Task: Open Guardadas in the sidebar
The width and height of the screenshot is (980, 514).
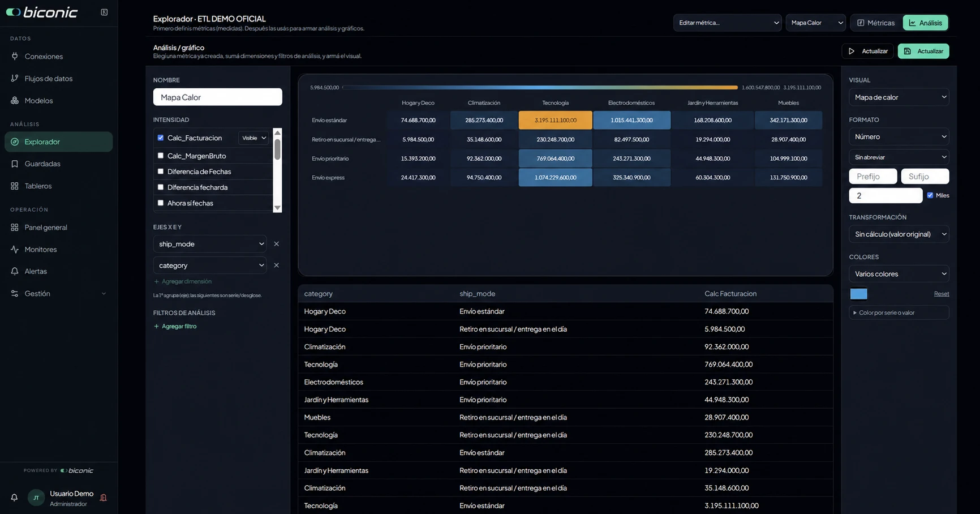Action: tap(59, 164)
